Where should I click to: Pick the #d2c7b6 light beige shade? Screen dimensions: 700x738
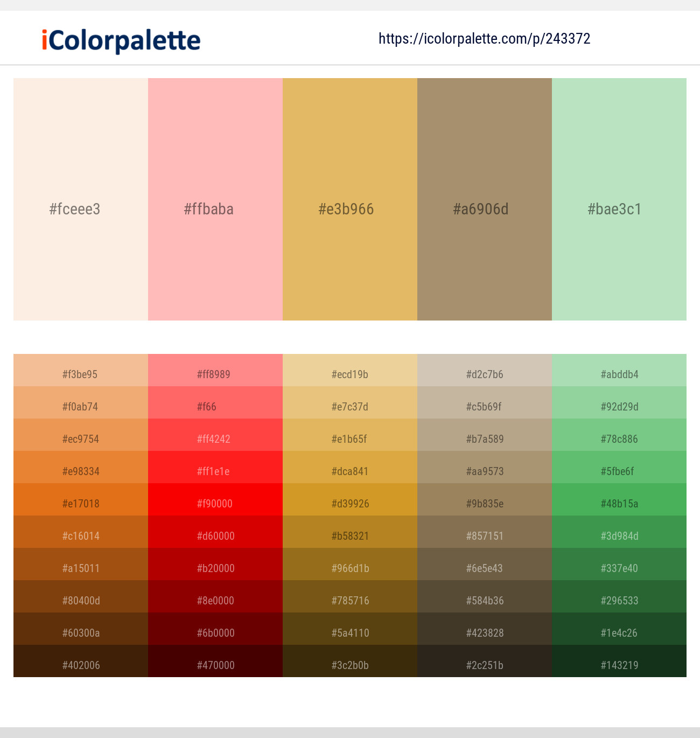point(485,370)
